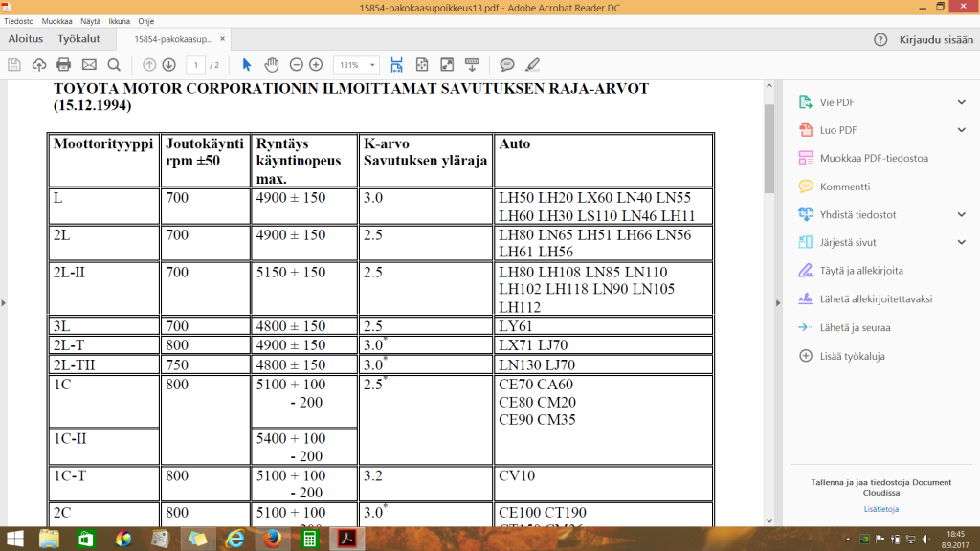The image size is (980, 551).
Task: Toggle fit-to-width scrolling mode
Action: (x=397, y=65)
